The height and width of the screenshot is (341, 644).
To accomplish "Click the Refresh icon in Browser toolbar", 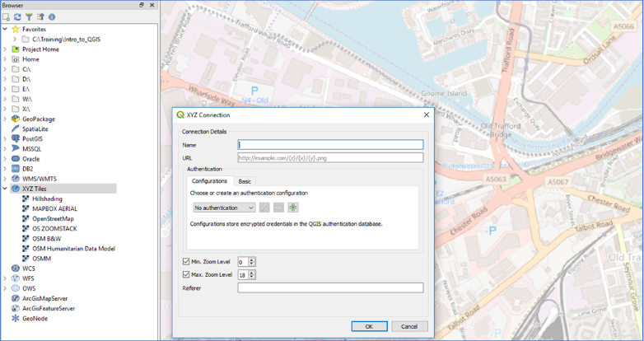I will [17, 16].
